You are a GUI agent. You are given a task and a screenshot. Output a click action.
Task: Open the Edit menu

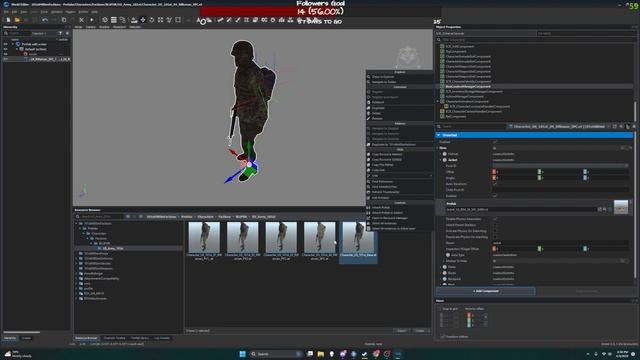point(14,12)
